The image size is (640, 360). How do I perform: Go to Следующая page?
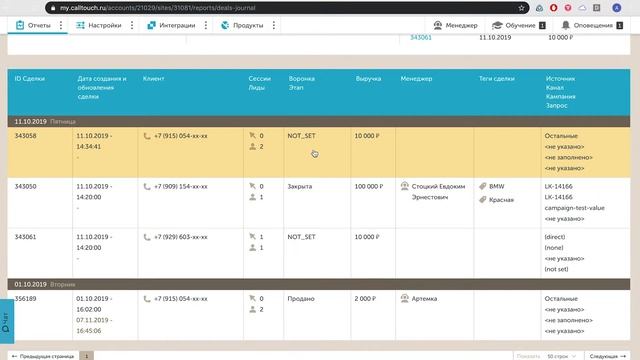607,356
